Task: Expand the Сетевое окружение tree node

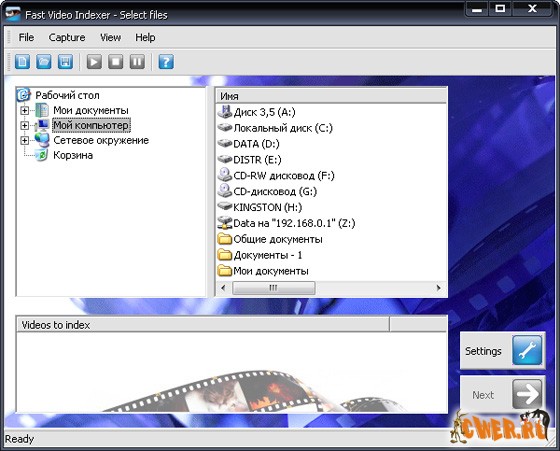Action: [x=24, y=140]
